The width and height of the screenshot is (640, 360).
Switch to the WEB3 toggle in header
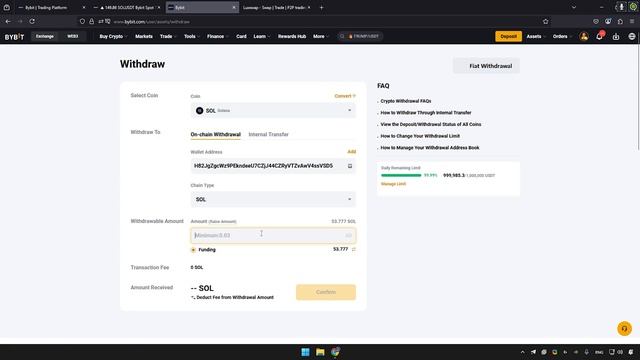tap(73, 36)
